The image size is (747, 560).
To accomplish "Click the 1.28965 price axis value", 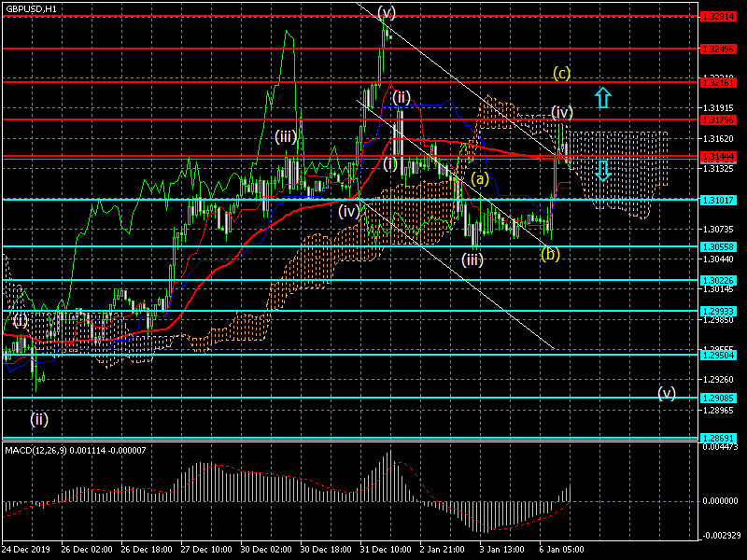I will pos(718,410).
